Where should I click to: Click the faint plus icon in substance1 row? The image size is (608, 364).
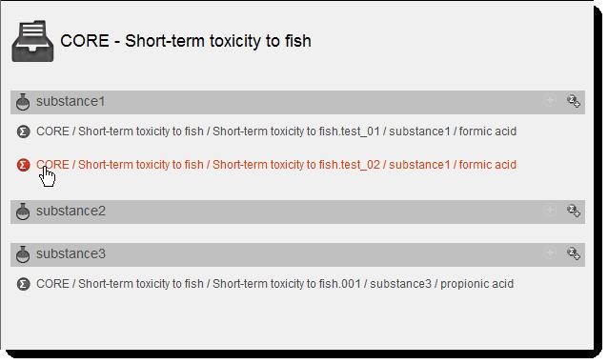pyautogui.click(x=550, y=101)
